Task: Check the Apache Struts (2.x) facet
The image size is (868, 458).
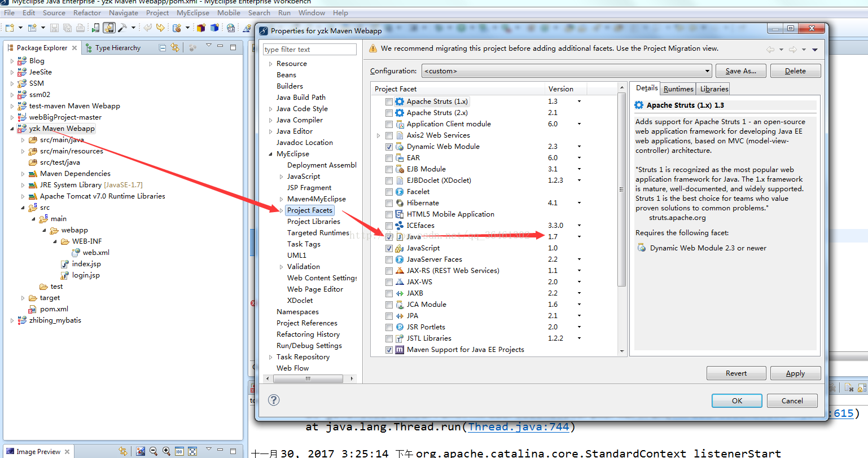Action: tap(389, 113)
